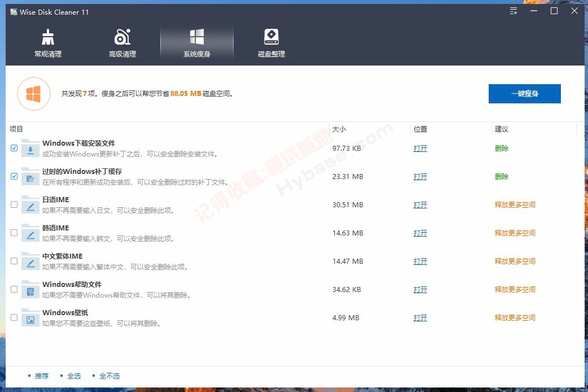
Task: Click the Windows壁纸 picture folder icon
Action: (30, 317)
